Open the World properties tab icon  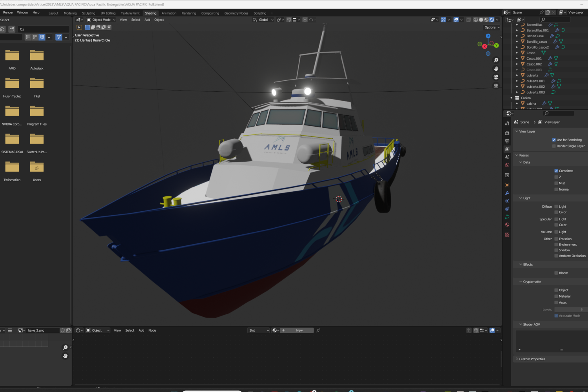tap(507, 165)
